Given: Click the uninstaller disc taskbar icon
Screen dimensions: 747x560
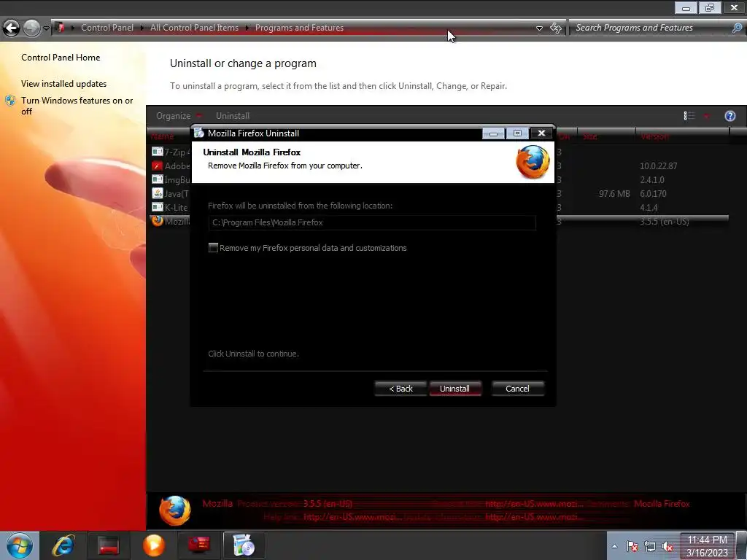Looking at the screenshot, I should [x=244, y=545].
